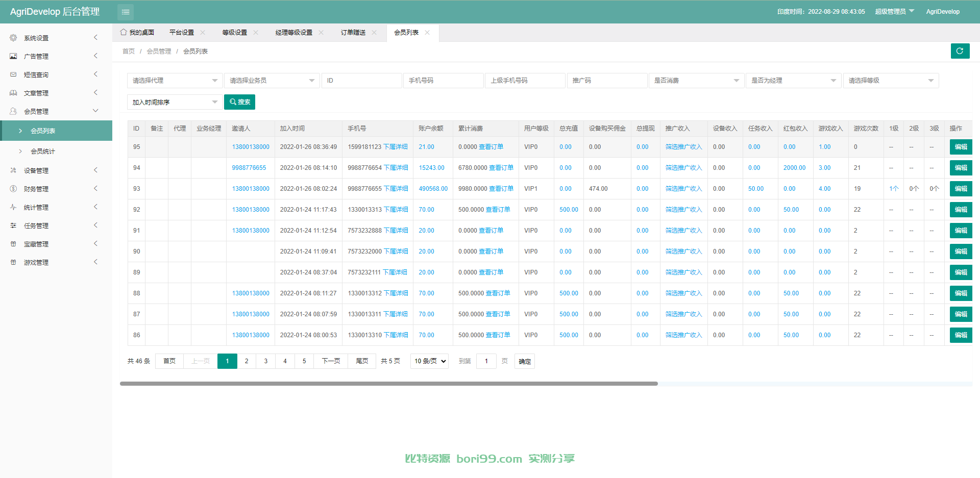Open 筛选推广收入 link for ID 92
The height and width of the screenshot is (478, 980).
coord(683,210)
